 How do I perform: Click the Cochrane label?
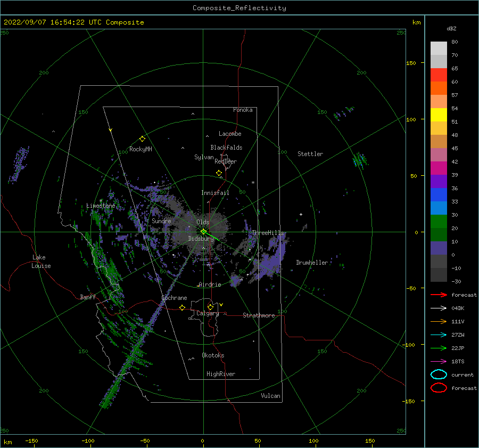174,298
